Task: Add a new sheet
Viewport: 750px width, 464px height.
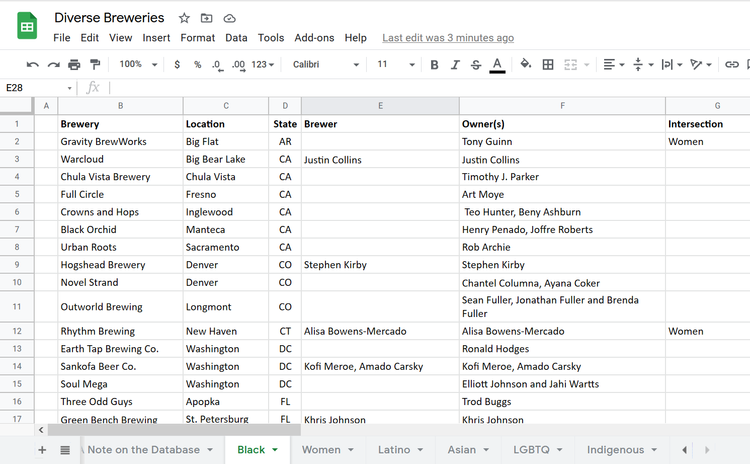Action: pyautogui.click(x=42, y=450)
